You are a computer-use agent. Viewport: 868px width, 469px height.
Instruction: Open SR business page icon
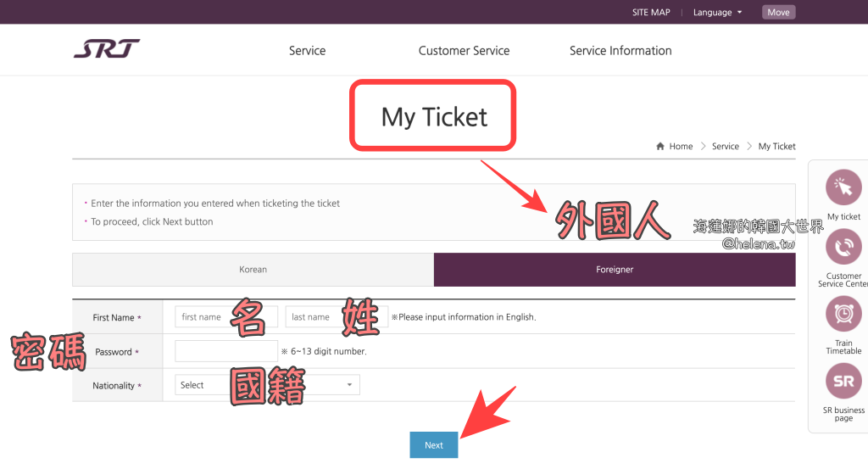[x=843, y=381]
